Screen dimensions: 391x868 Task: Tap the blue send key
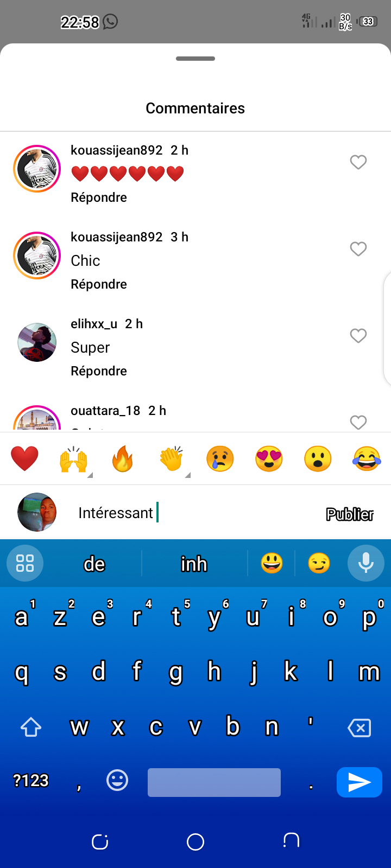click(x=360, y=782)
